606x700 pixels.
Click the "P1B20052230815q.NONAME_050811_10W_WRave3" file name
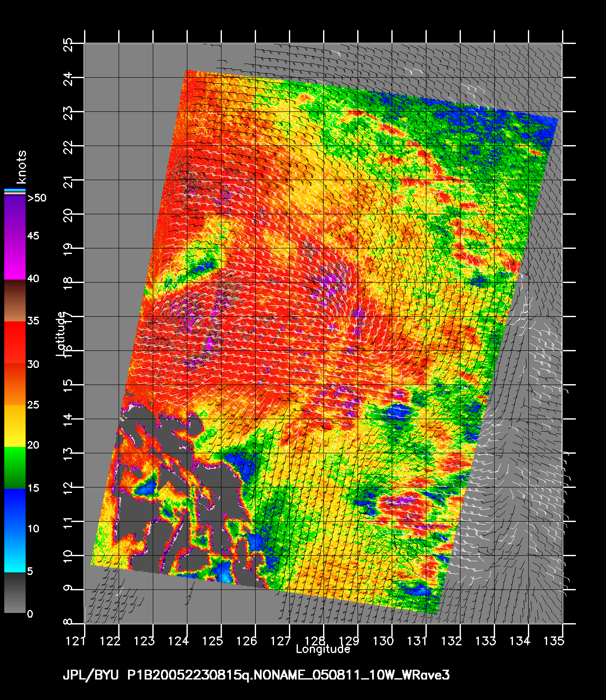288,676
